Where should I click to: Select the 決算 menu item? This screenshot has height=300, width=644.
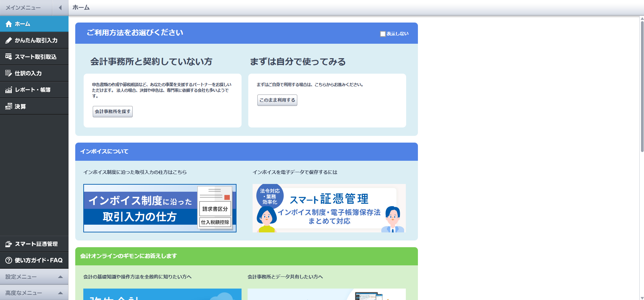coord(20,107)
